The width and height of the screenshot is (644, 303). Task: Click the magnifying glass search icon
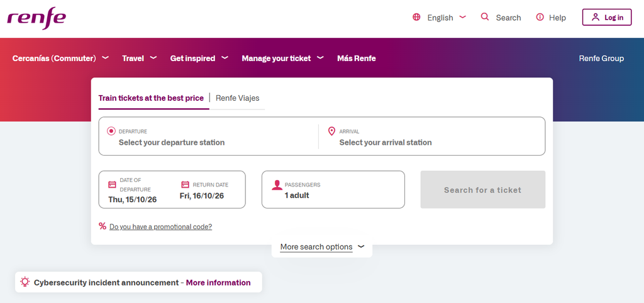click(x=485, y=17)
